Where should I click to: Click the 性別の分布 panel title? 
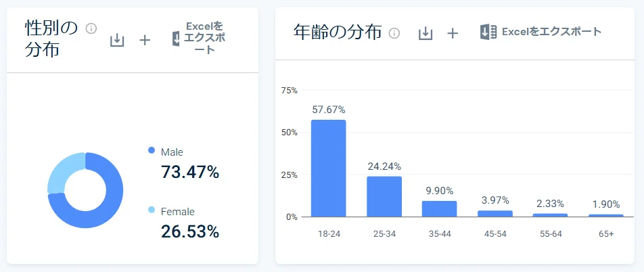pyautogui.click(x=51, y=39)
